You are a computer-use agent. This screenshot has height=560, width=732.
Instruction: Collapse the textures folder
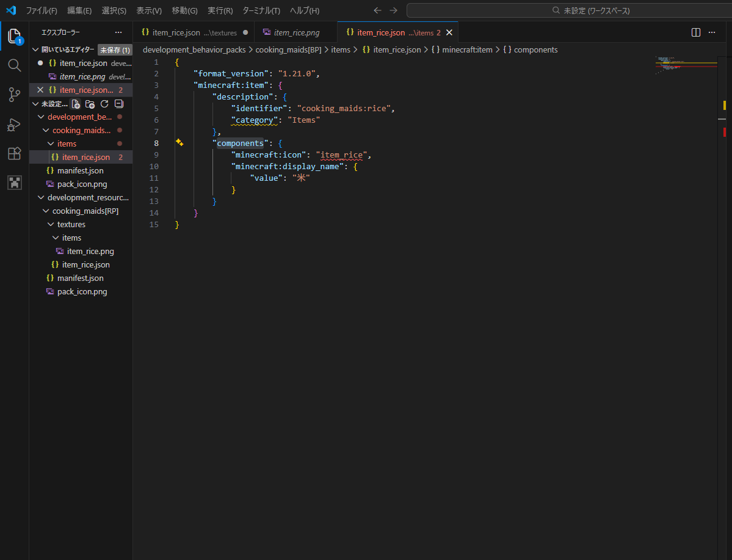tap(71, 224)
